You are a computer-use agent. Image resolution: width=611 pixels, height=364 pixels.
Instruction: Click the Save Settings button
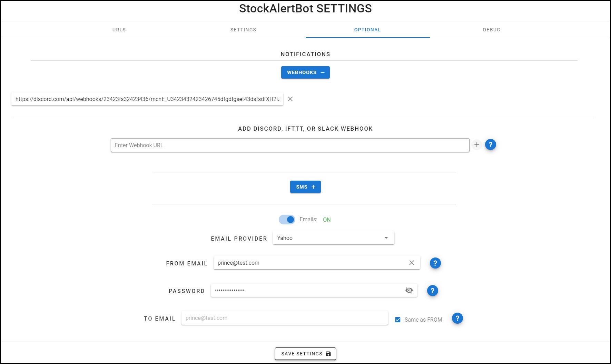[305, 354]
